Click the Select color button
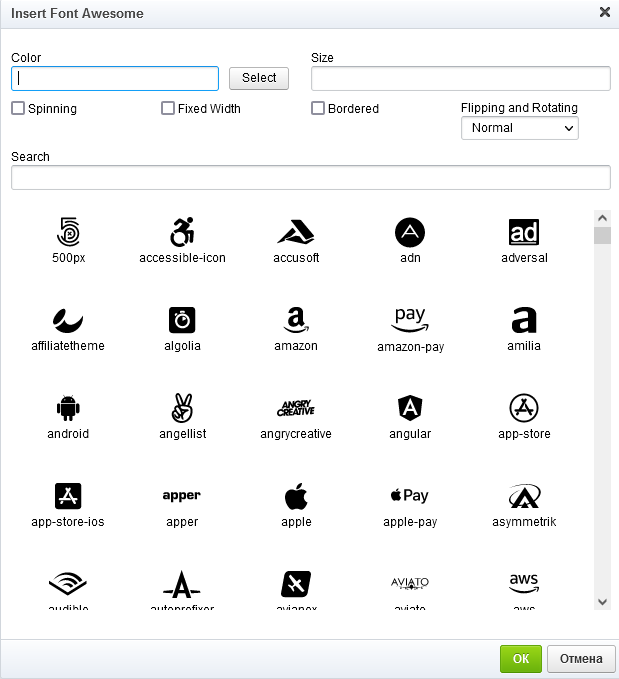 coord(259,78)
